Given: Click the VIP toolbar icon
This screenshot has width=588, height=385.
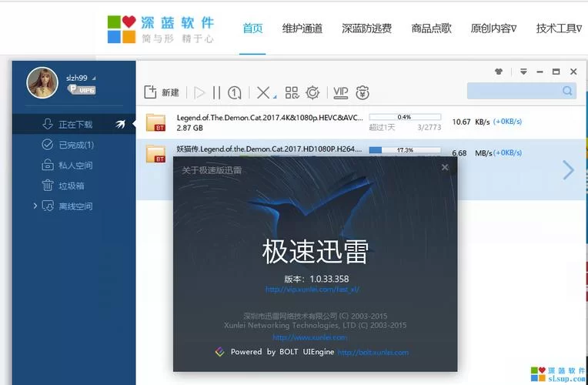Looking at the screenshot, I should [340, 92].
